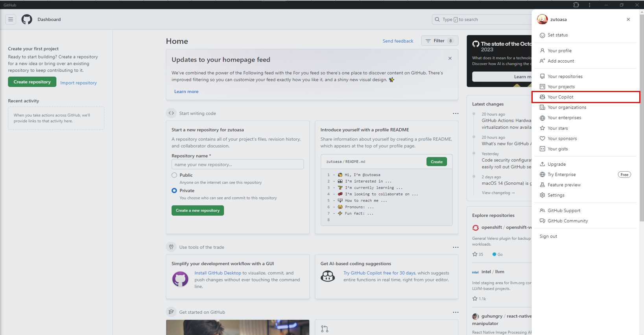Click the Free badge next to Try Enterprise

tap(624, 174)
